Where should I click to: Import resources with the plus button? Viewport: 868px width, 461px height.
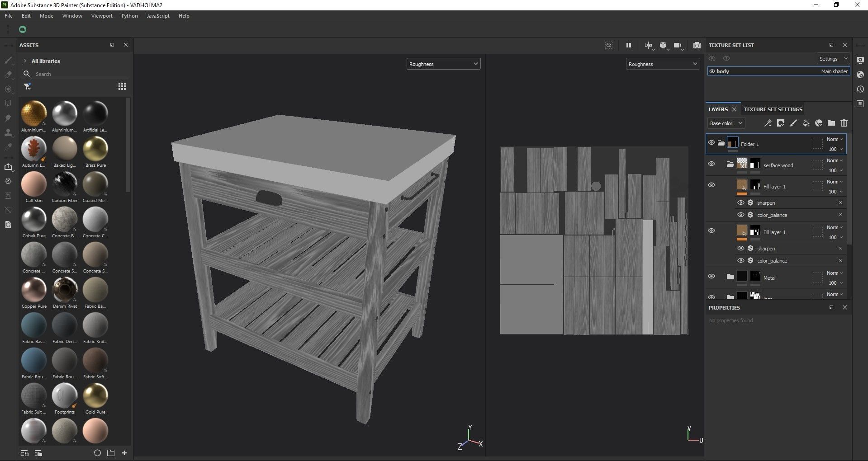click(x=124, y=453)
